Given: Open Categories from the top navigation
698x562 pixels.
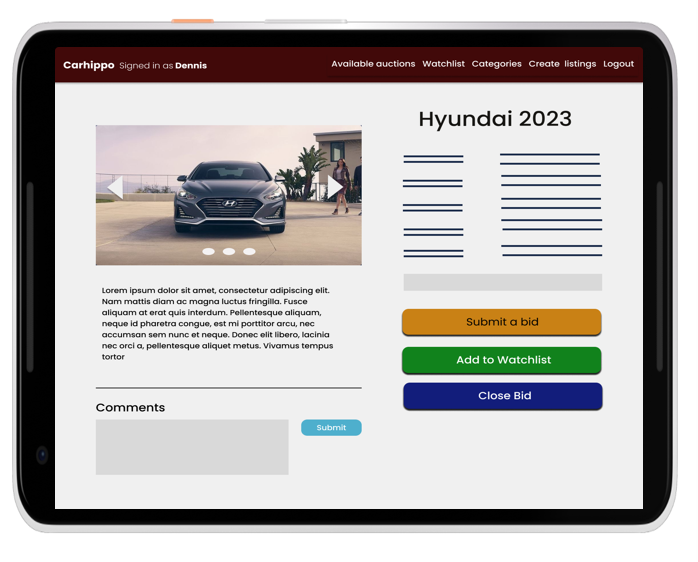Looking at the screenshot, I should 496,64.
